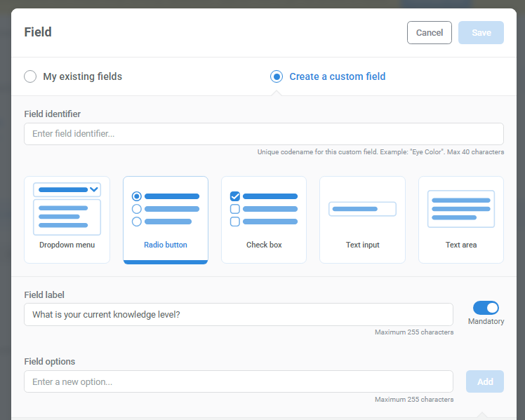The image size is (525, 420).
Task: Click into the Field label text box
Action: [x=239, y=314]
